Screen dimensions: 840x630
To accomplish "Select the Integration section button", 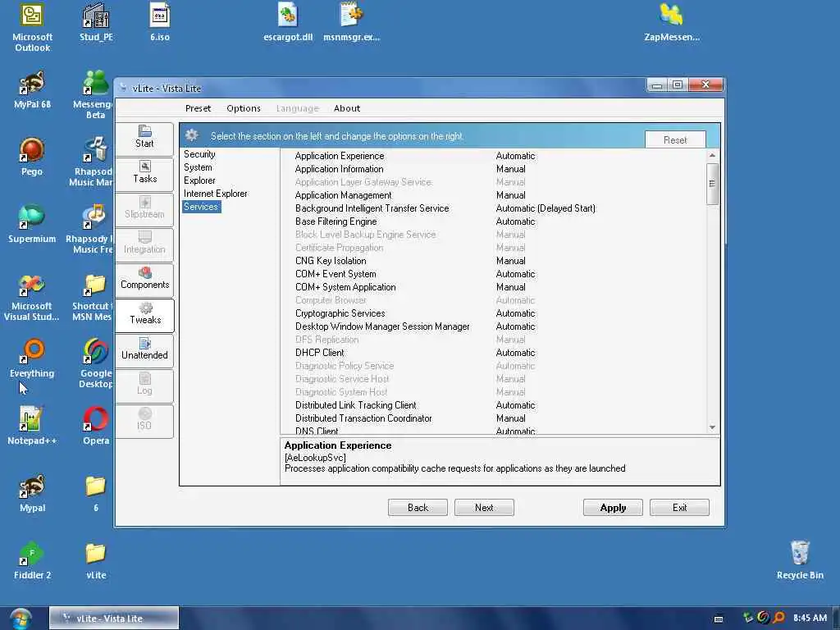I will tap(144, 244).
